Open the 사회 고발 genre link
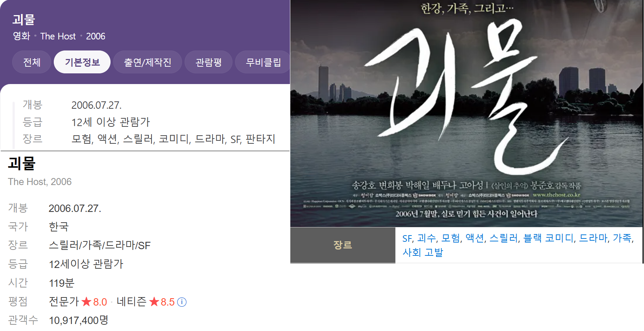Screen dimensions: 644x331 (423, 252)
